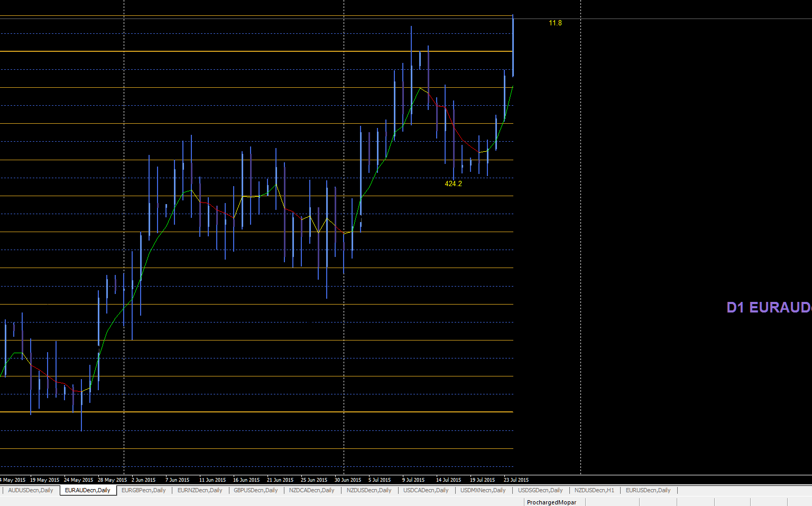
Task: Select the EURAUDecn,Daily chart tab
Action: [88, 490]
